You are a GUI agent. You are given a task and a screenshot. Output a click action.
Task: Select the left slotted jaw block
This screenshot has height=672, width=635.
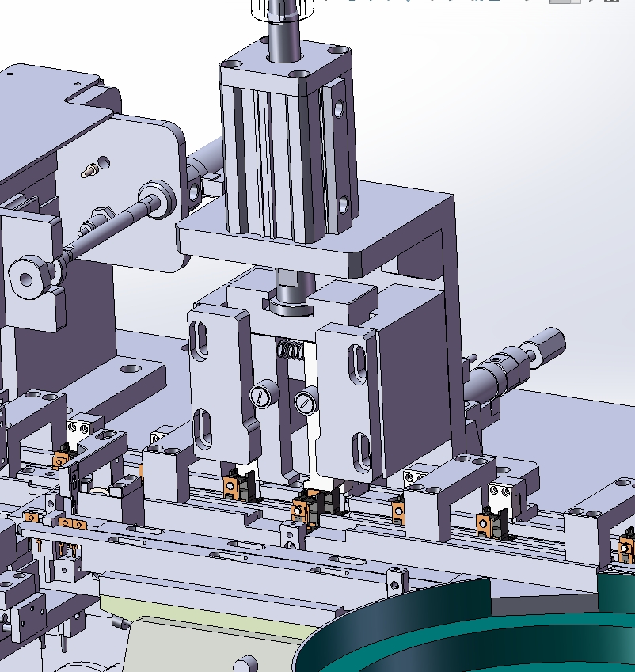[x=223, y=385]
